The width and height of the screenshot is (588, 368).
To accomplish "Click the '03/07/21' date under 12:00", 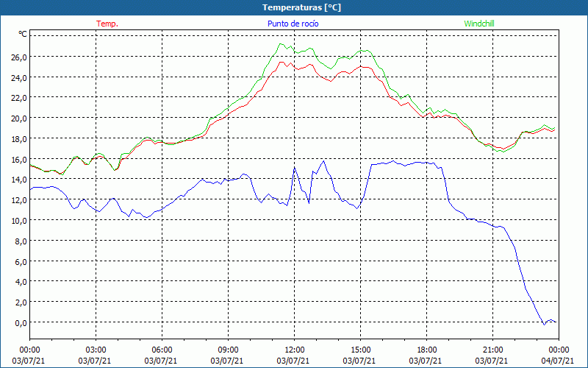I will [293, 361].
